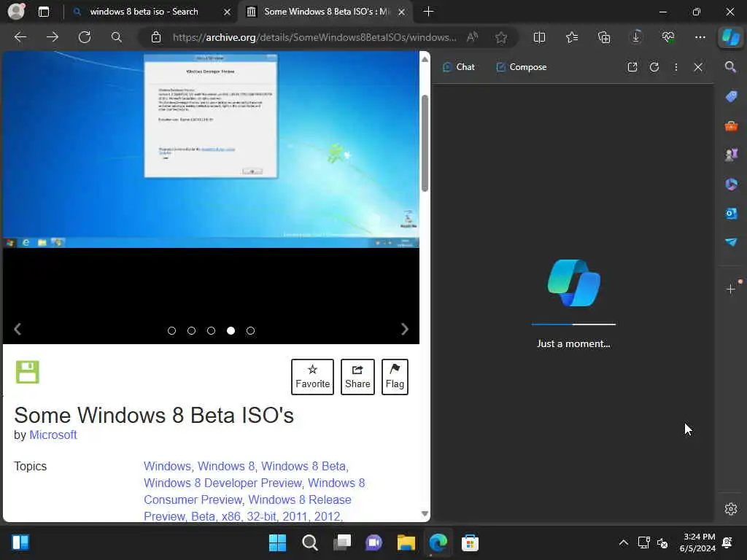Select fourth carousel dot

231,330
